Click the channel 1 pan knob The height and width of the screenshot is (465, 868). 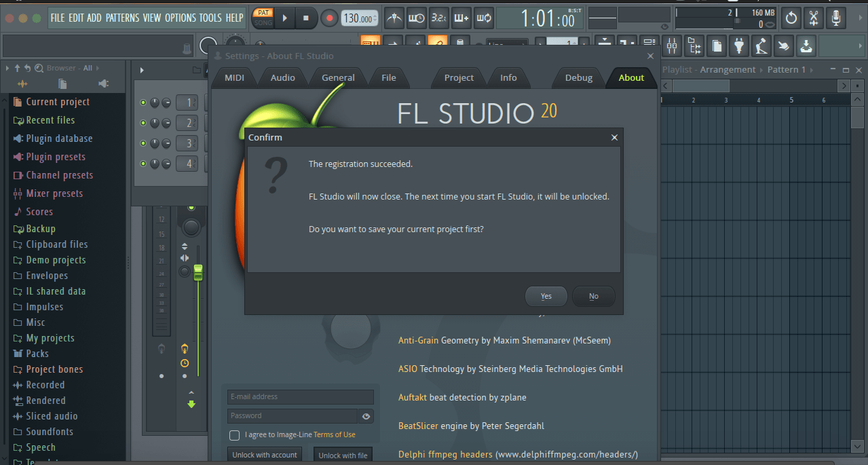coord(155,103)
